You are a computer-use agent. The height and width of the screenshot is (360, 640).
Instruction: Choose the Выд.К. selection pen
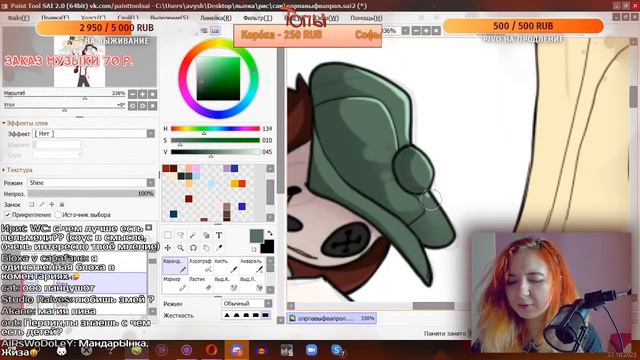point(226,284)
